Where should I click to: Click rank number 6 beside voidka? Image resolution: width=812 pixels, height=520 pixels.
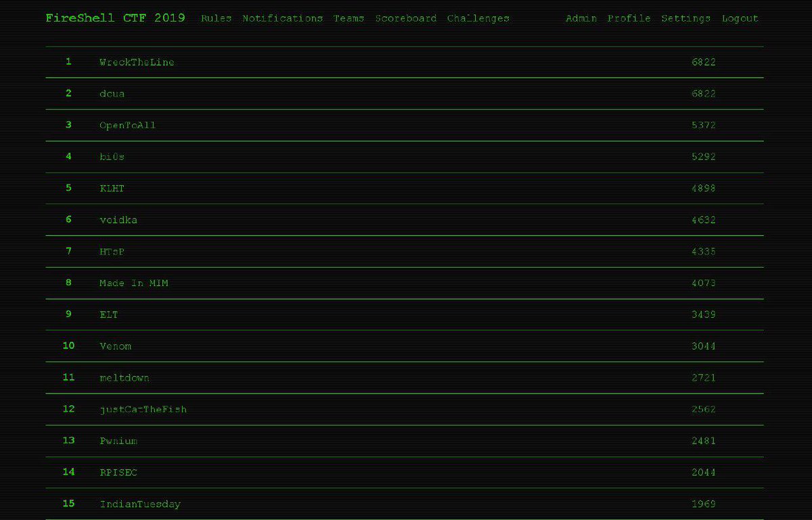68,219
